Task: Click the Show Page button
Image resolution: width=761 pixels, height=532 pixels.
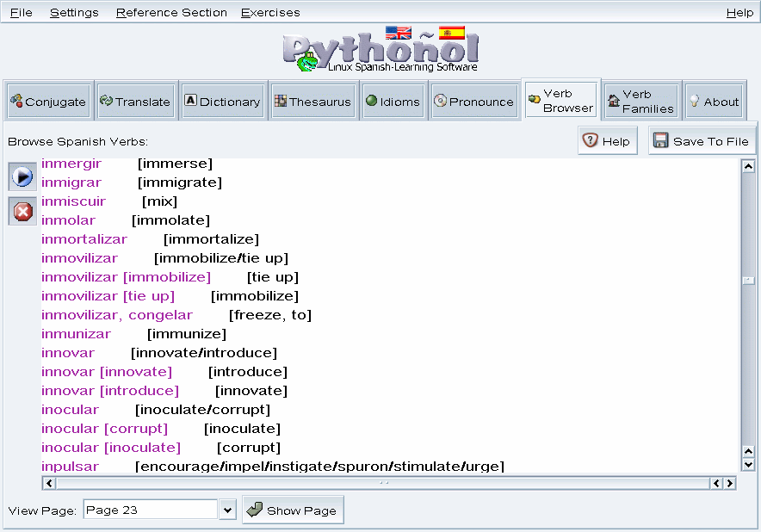Action: coord(293,510)
